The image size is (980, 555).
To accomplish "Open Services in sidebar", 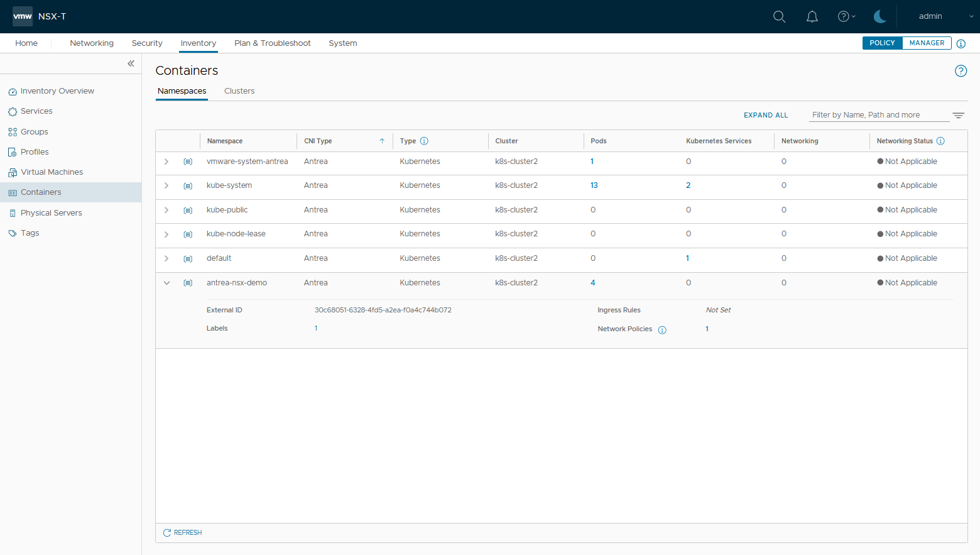I will (36, 111).
